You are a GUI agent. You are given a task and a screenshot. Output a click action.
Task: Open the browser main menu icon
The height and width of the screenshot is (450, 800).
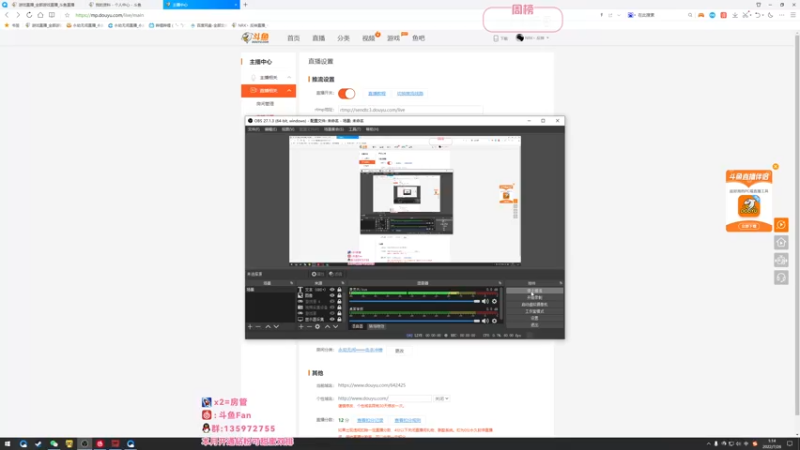click(x=793, y=15)
